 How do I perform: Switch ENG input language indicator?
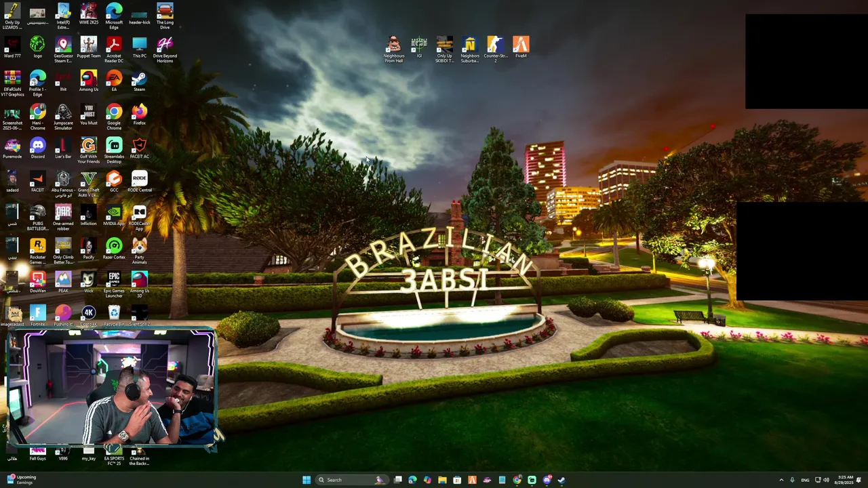804,480
